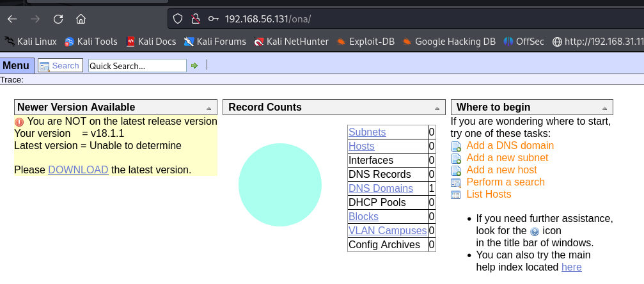
Task: Click the Blocks link in Record Counts
Action: (x=363, y=216)
